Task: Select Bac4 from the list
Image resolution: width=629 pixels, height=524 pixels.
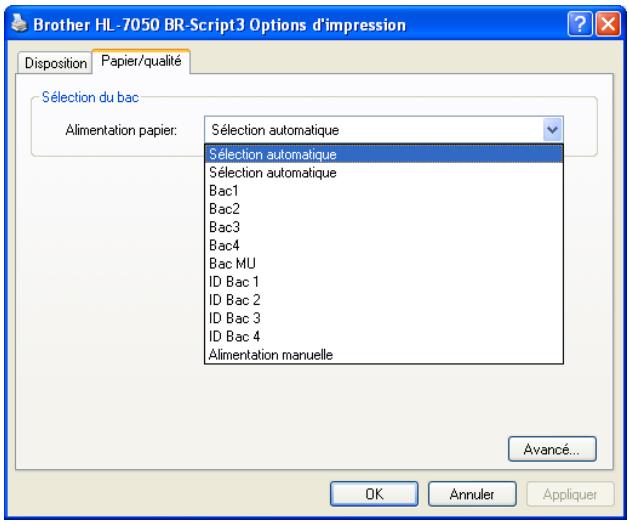Action: pos(383,245)
